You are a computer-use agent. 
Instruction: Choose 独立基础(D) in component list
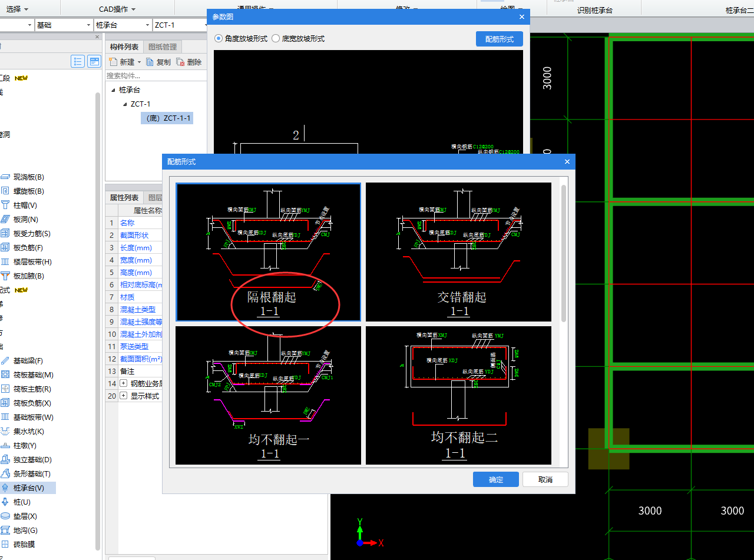[x=32, y=460]
